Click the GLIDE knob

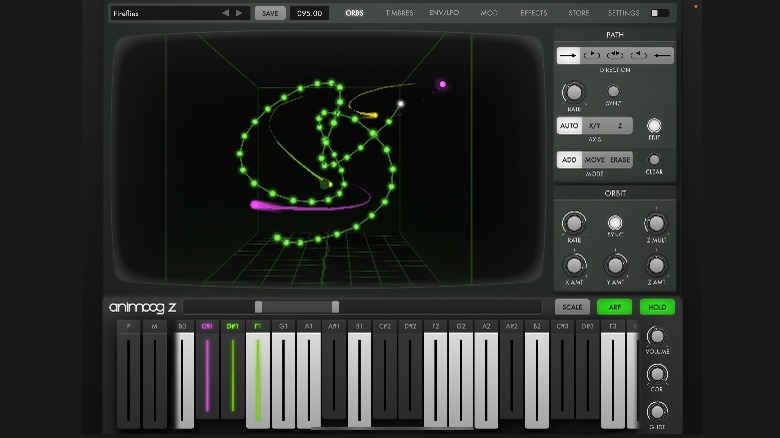657,412
